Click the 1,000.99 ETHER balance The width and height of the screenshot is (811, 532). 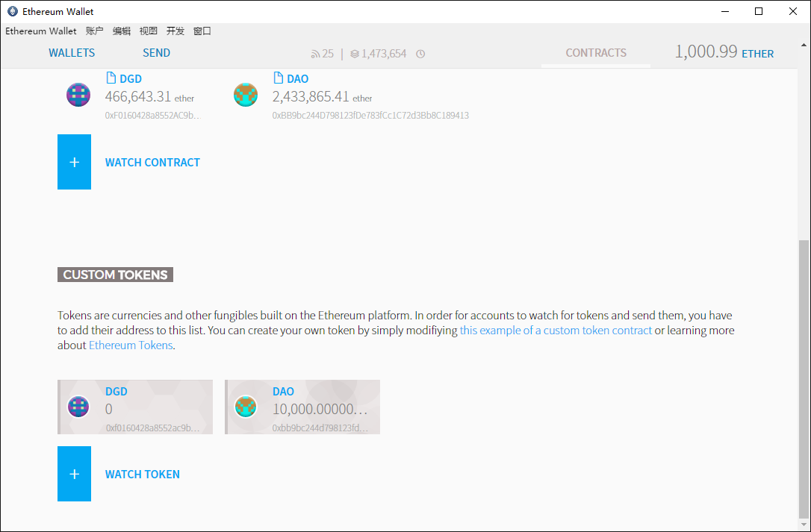click(724, 51)
